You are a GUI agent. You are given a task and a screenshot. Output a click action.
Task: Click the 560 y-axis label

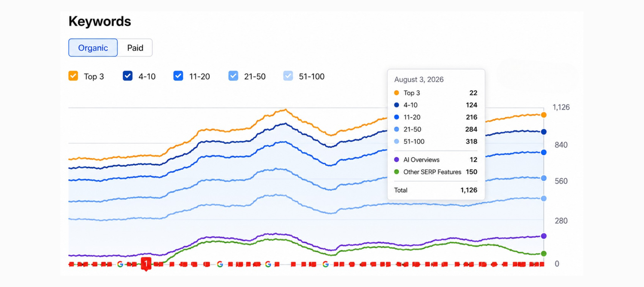(x=561, y=181)
